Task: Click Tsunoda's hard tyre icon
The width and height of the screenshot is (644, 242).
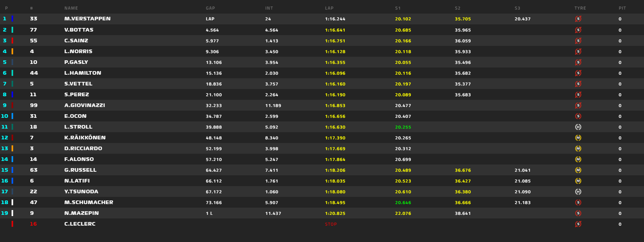Action: [578, 192]
